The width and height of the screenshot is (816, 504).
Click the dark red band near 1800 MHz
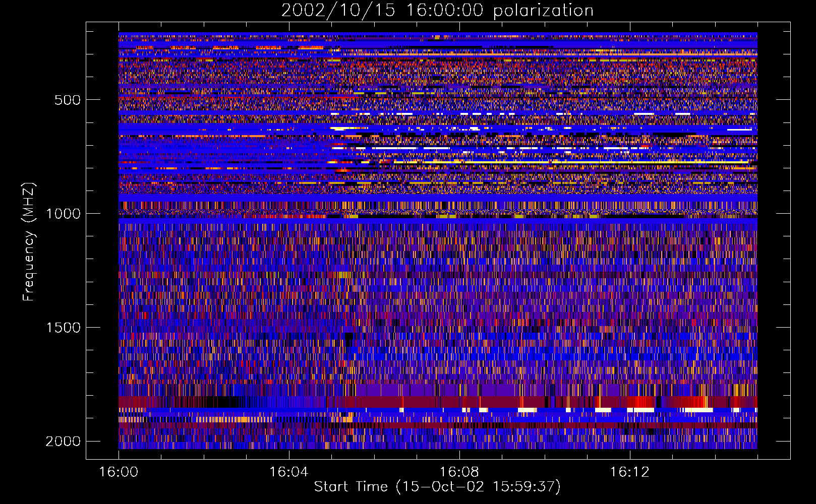438,402
